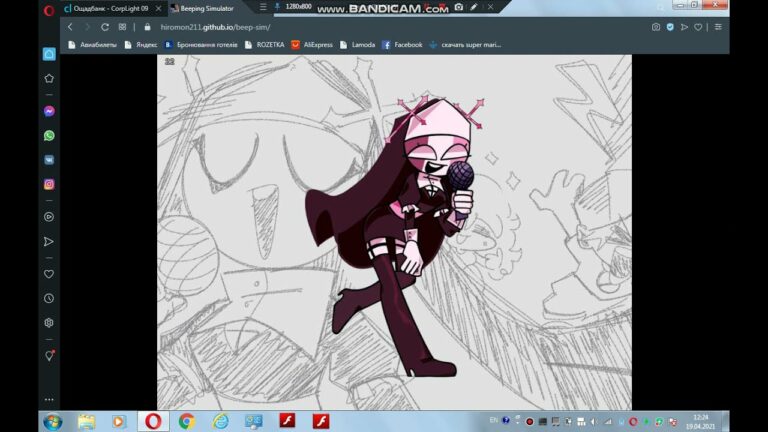Open VK in the Opera sidebar
This screenshot has width=768, height=432.
[49, 160]
